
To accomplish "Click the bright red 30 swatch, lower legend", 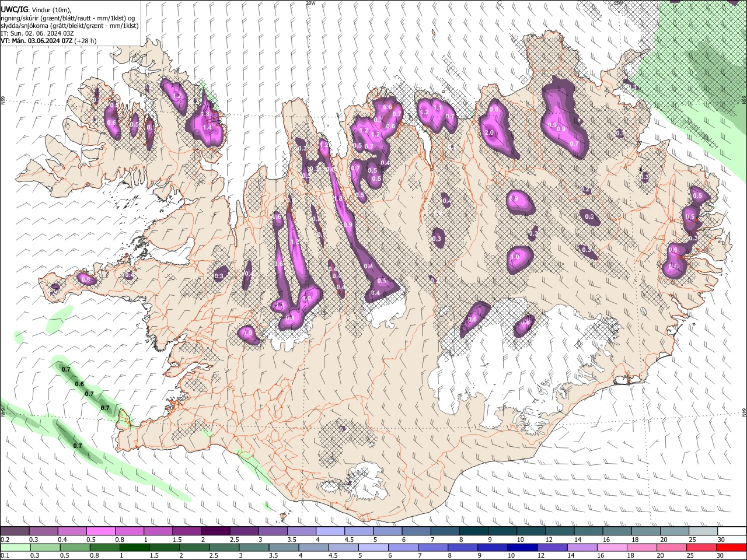I will [731, 548].
